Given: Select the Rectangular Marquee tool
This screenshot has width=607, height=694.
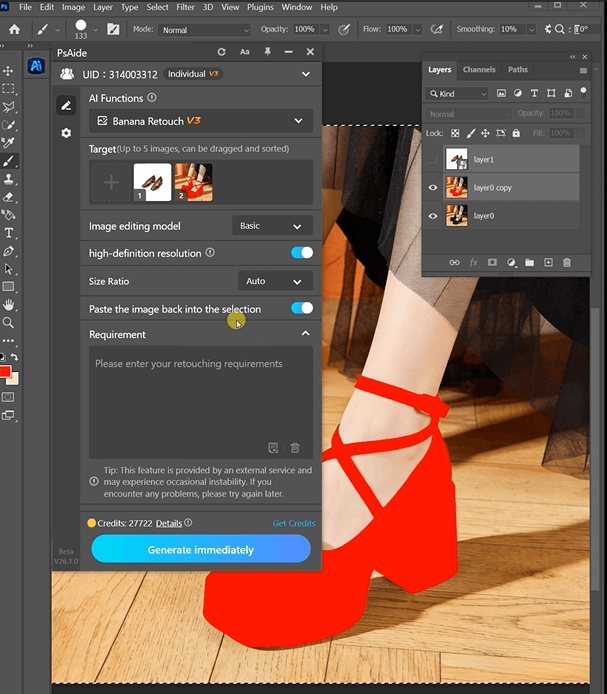Looking at the screenshot, I should click(8, 89).
